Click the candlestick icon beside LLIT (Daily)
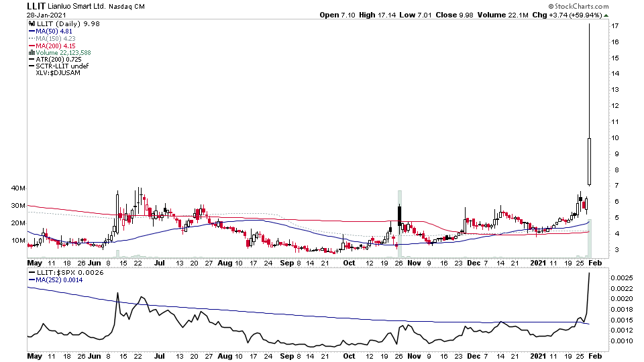This screenshot has height=362, width=644. [32, 24]
